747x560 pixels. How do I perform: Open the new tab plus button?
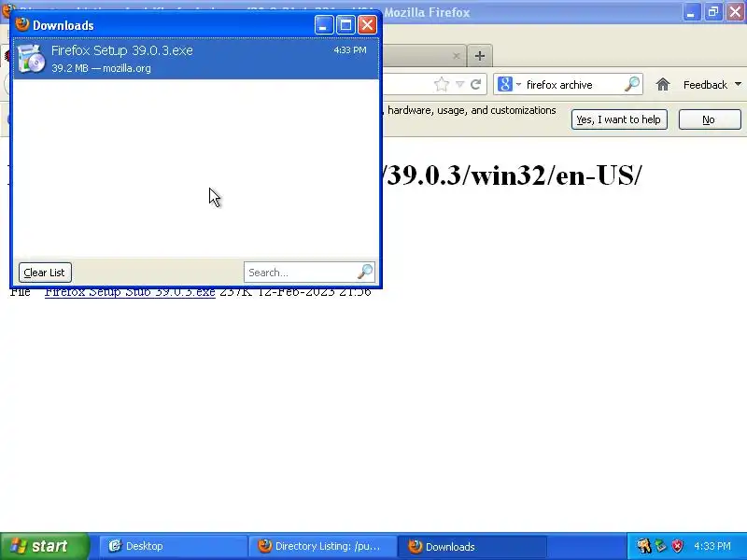point(480,56)
